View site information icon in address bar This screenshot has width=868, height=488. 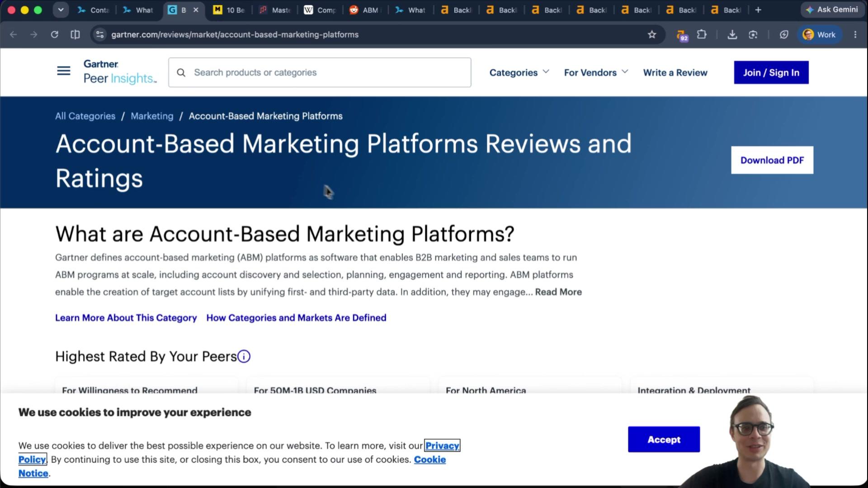pos(100,34)
